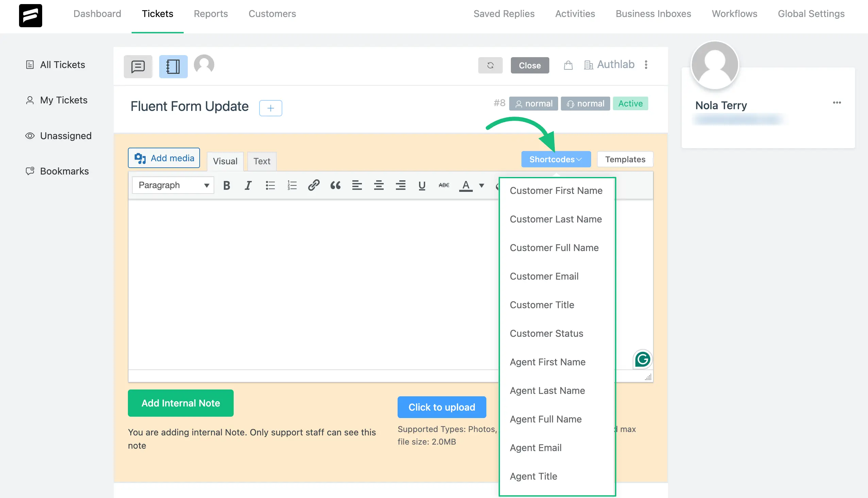Screen dimensions: 868x498
Task: Insert Customer Last Name shortcode
Action: click(556, 219)
